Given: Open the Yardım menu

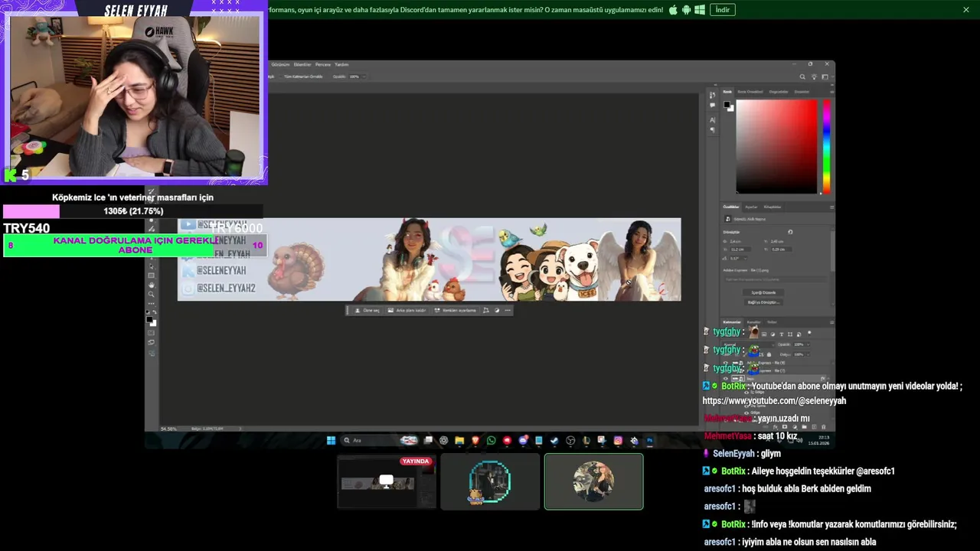Looking at the screenshot, I should click(341, 64).
